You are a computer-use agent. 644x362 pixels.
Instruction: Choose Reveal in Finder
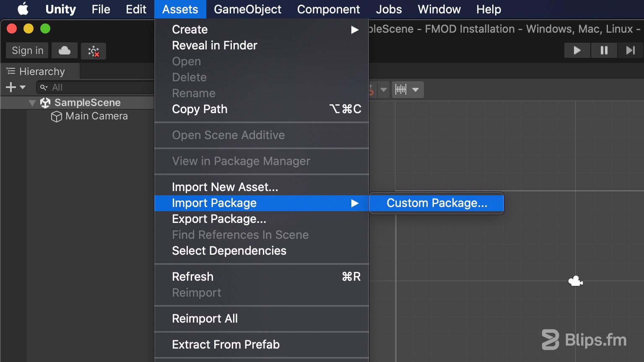[x=262, y=45]
